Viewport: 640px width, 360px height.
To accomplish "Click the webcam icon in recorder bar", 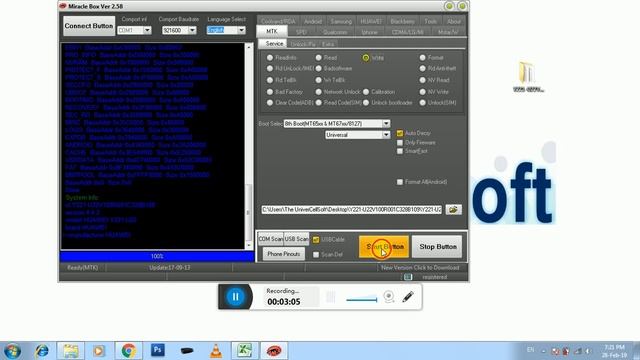I will pyautogui.click(x=389, y=296).
